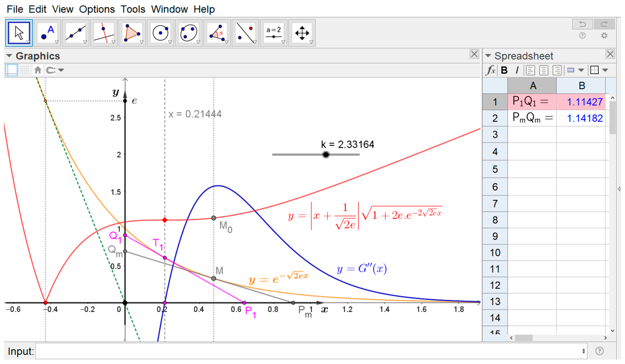Open the Help menu
Viewport: 625px width, 364px height.
[204, 9]
